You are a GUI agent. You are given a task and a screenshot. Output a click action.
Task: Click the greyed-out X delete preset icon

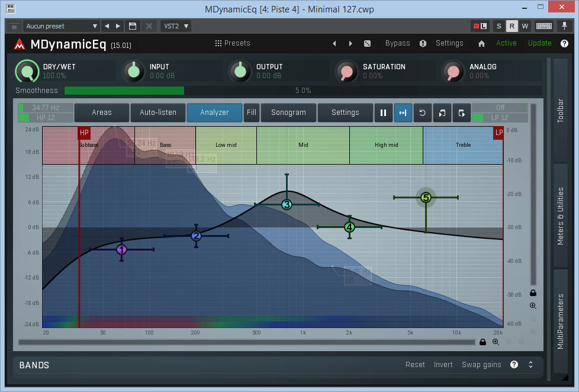(149, 26)
